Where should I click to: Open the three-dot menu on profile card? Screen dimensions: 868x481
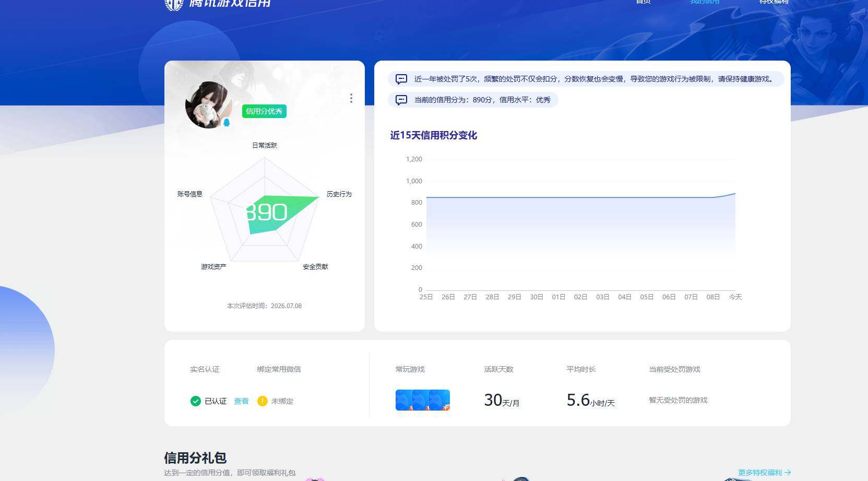pyautogui.click(x=351, y=98)
